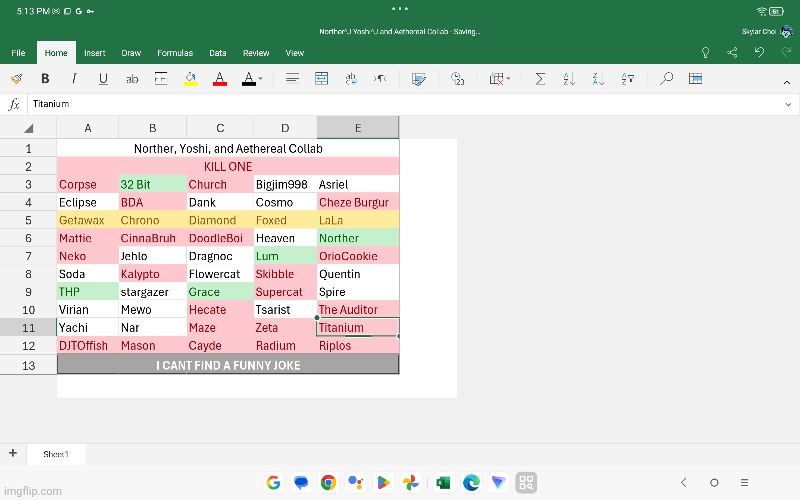Screen dimensions: 800x500
Task: Switch to the Data tab
Action: point(218,53)
